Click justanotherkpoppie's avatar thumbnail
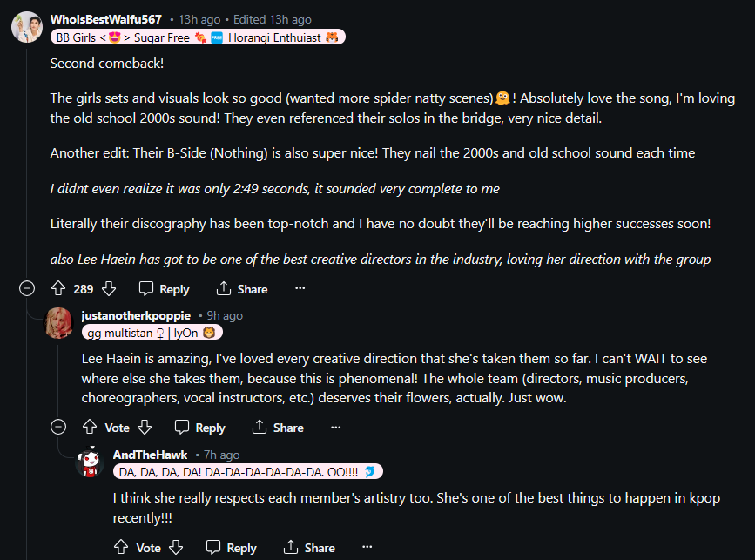Image resolution: width=755 pixels, height=560 pixels. point(59,322)
